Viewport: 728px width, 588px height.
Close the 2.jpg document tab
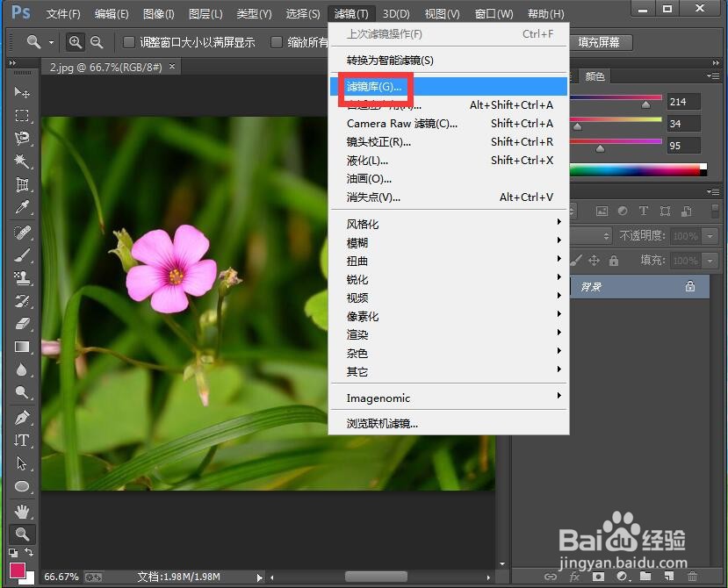point(172,67)
